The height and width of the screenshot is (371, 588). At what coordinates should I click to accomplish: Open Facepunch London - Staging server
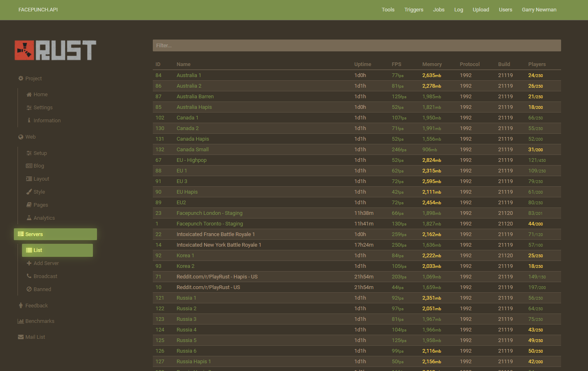click(x=209, y=213)
